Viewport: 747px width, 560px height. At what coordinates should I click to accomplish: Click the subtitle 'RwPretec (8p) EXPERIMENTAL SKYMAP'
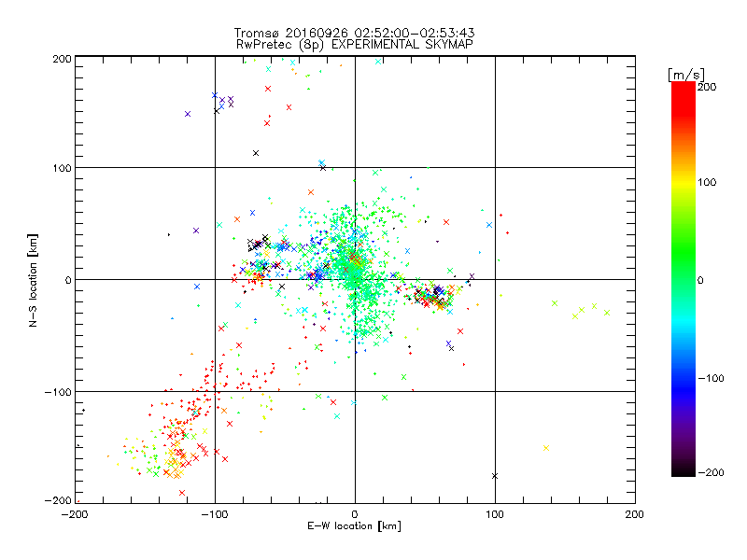355,45
